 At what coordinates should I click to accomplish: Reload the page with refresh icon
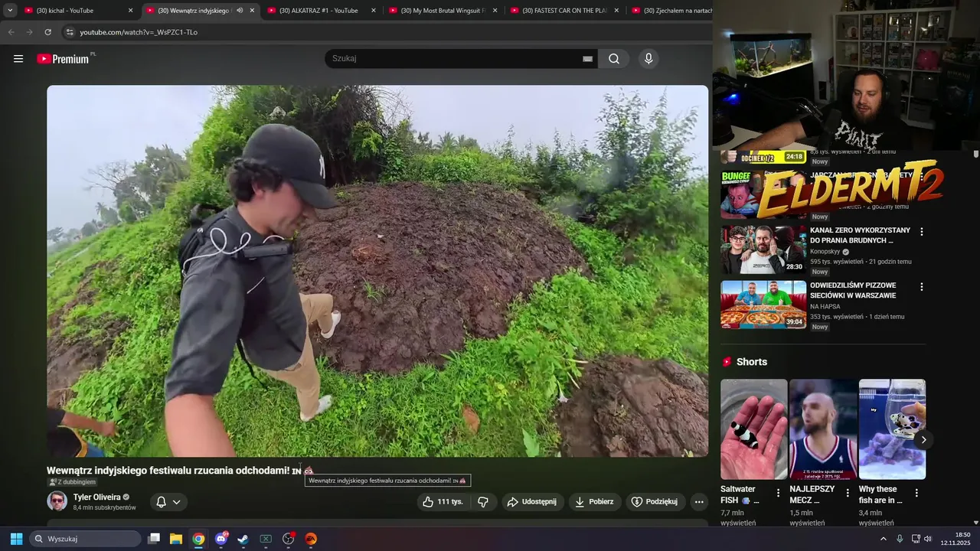point(47,32)
